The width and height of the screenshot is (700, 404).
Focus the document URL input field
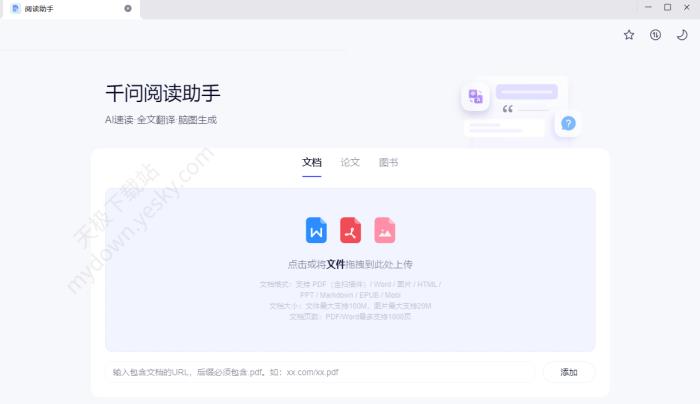click(320, 372)
